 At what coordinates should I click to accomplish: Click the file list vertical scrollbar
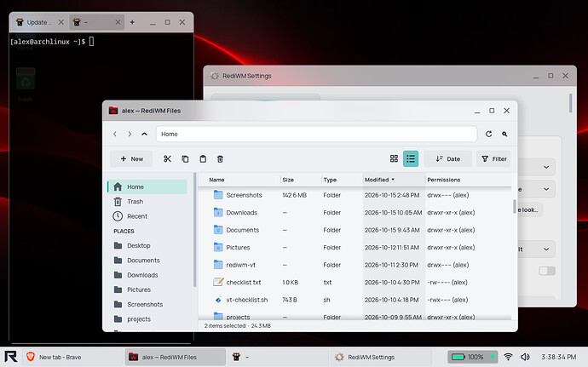(514, 207)
